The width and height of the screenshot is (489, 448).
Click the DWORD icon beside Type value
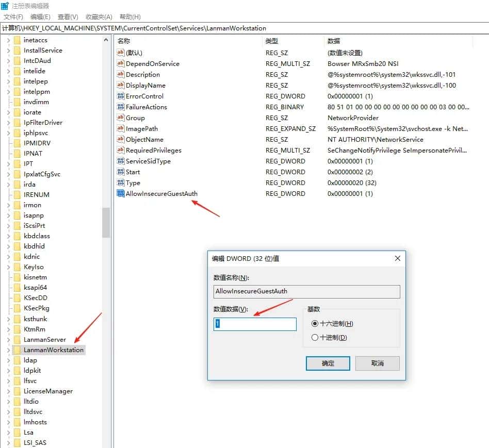coord(120,182)
